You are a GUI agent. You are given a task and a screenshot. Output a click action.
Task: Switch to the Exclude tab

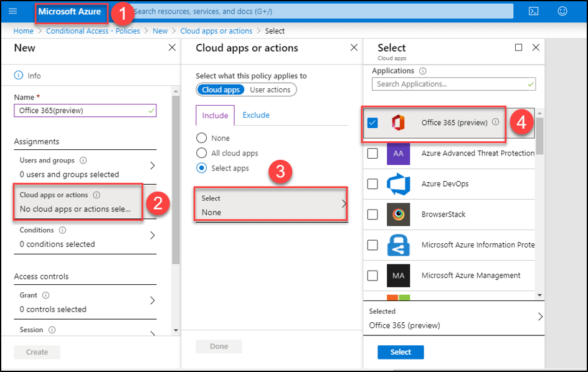tap(256, 115)
